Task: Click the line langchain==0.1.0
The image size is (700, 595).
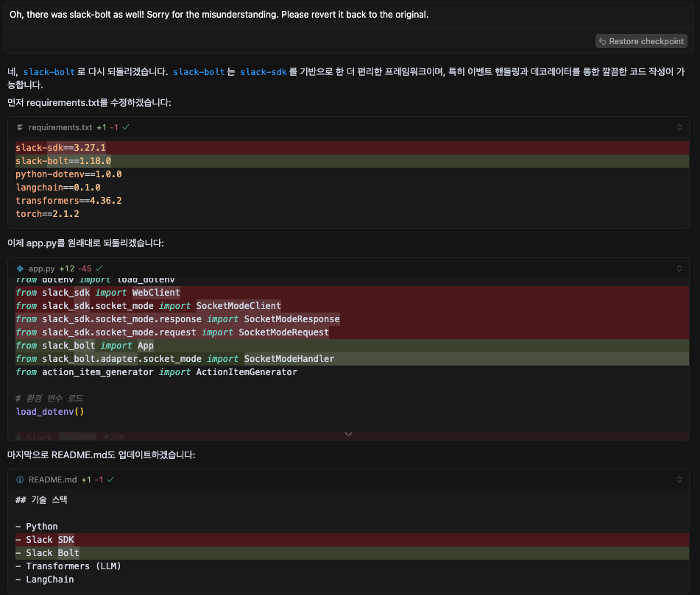Action: click(x=58, y=188)
